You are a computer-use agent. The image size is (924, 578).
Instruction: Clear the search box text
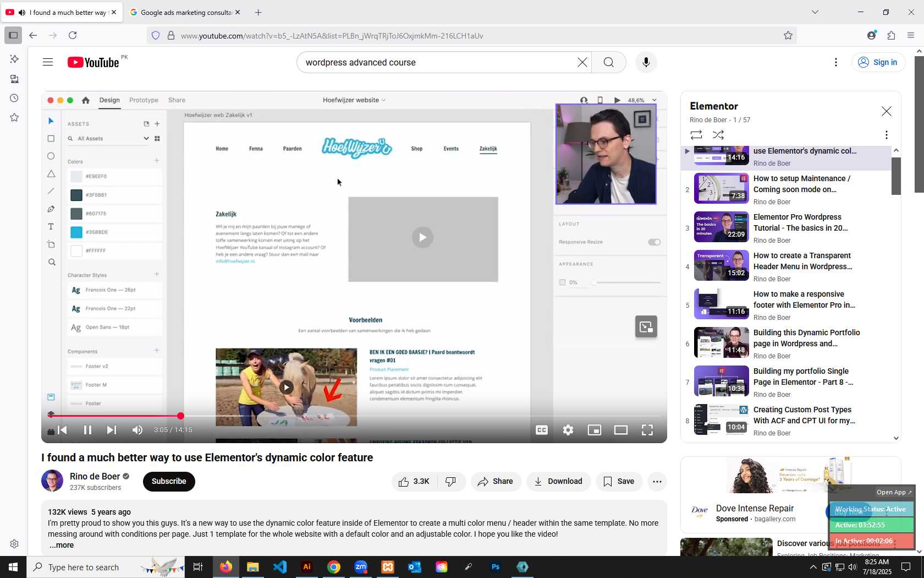pos(582,62)
